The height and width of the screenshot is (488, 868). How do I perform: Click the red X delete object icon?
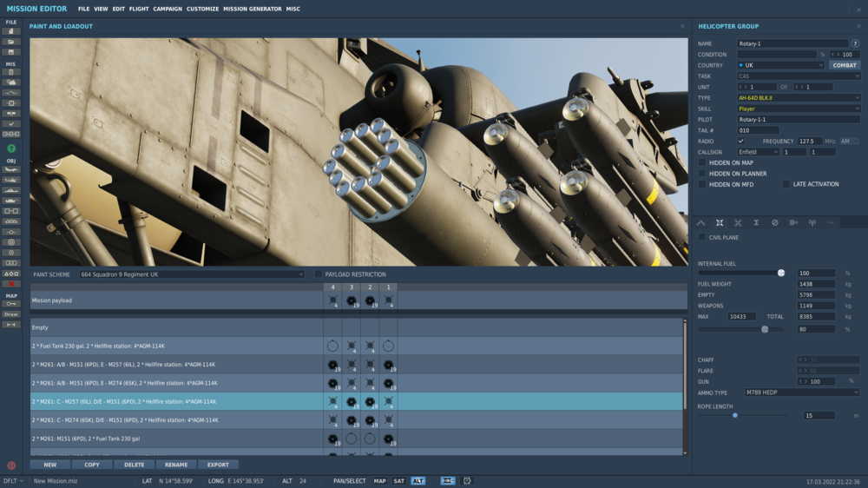tap(11, 284)
